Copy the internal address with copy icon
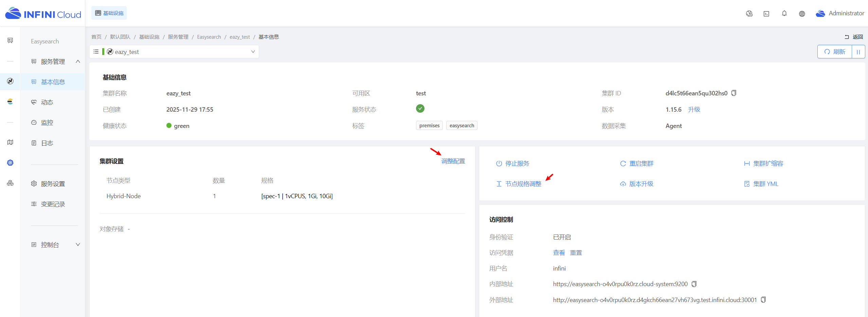Image resolution: width=868 pixels, height=317 pixels. [694, 284]
